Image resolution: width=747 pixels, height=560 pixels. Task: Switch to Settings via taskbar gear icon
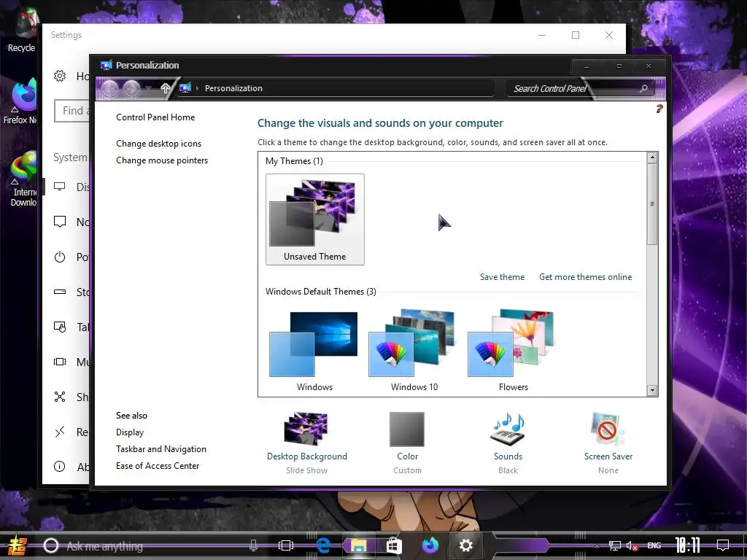(465, 545)
